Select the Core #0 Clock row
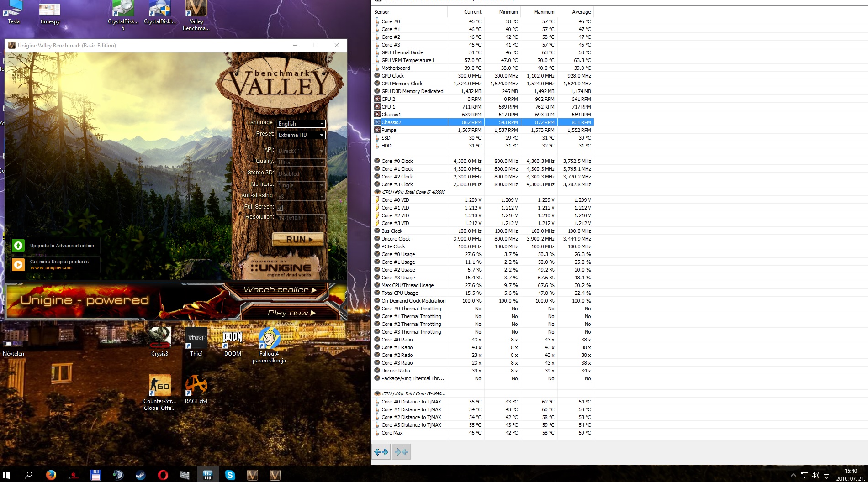 [x=483, y=161]
